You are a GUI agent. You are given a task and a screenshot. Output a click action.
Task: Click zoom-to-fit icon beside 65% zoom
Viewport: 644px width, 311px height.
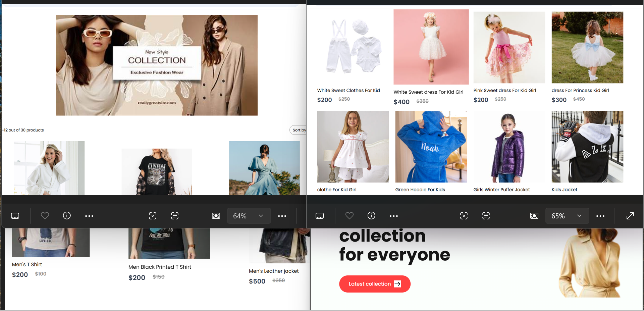coord(534,216)
